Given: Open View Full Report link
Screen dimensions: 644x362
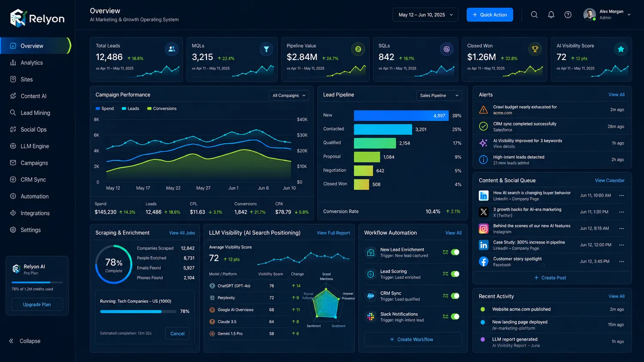Looking at the screenshot, I should coord(333,233).
